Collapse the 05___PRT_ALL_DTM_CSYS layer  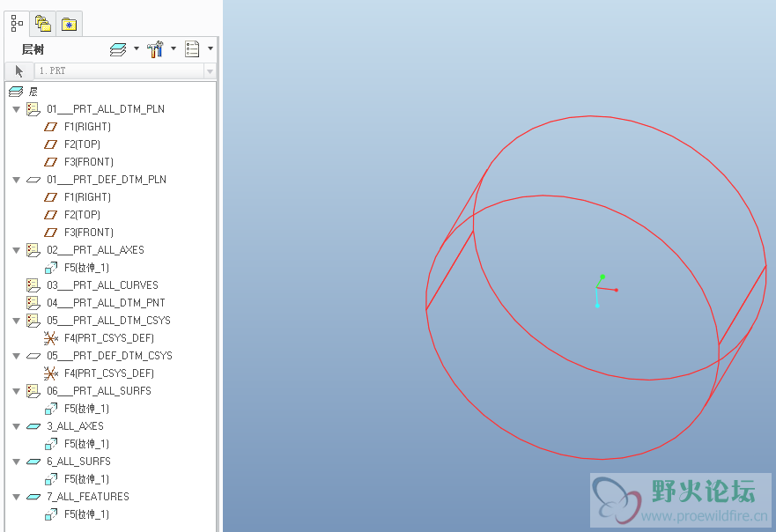17,321
